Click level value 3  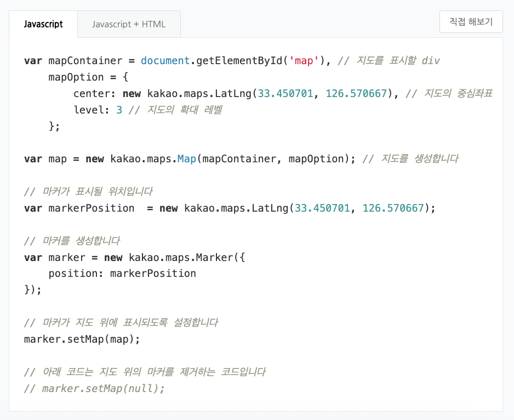[119, 110]
